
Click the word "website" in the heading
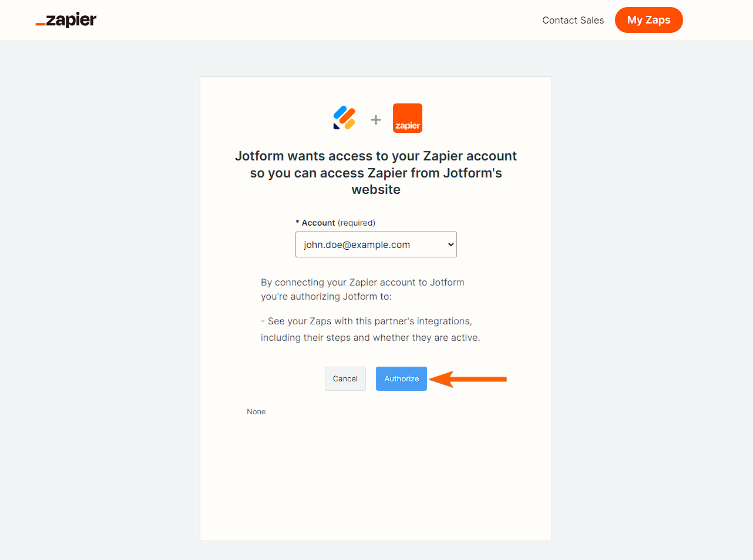[x=376, y=190]
